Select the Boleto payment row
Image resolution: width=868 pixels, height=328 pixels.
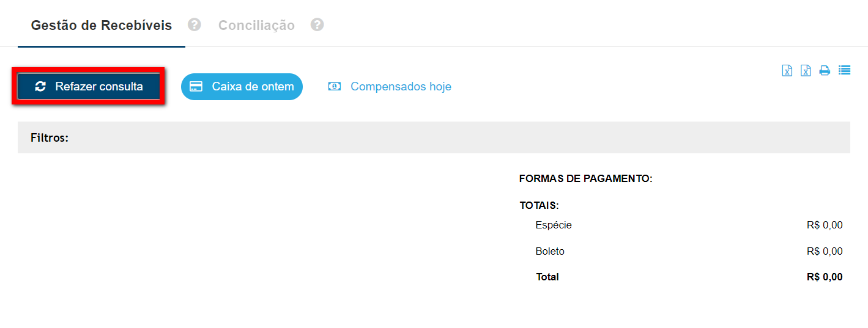550,251
